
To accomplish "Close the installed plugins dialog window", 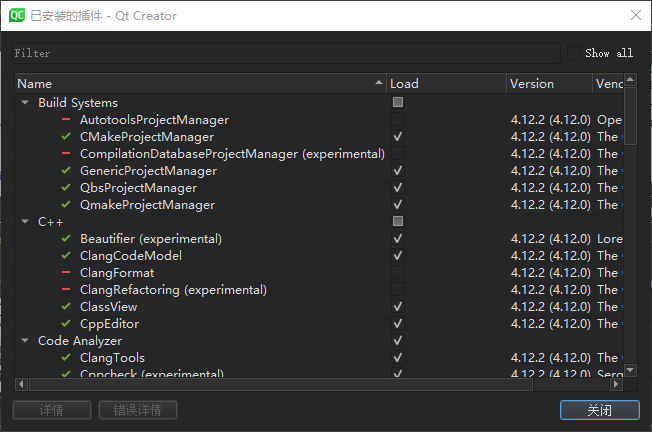I will point(636,15).
